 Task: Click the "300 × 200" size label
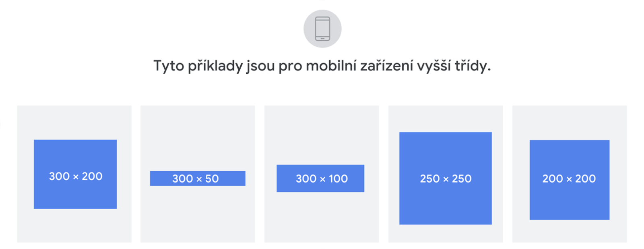click(x=76, y=176)
